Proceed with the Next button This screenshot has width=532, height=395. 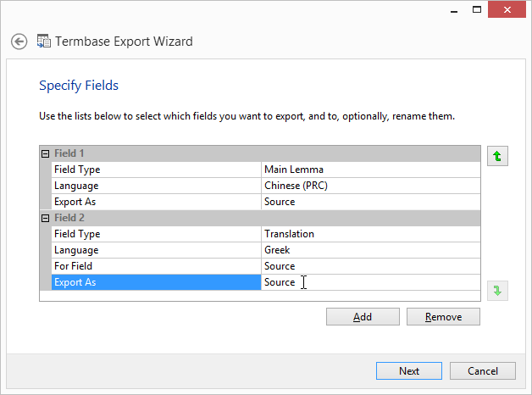(x=409, y=370)
